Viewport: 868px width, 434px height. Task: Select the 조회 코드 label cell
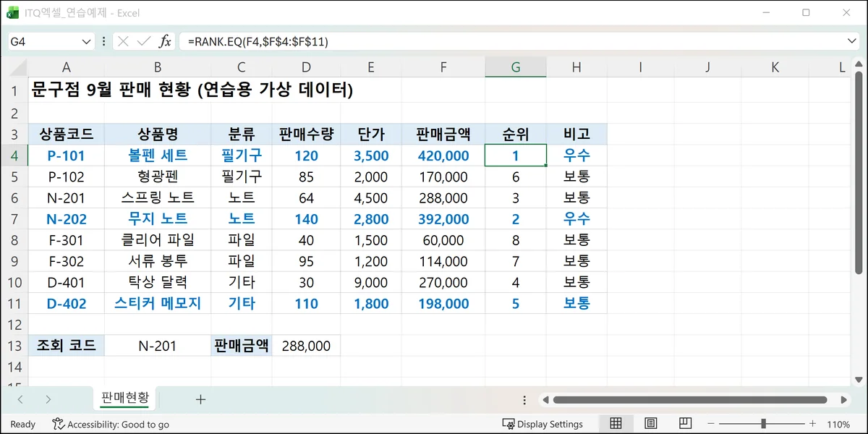pos(67,346)
